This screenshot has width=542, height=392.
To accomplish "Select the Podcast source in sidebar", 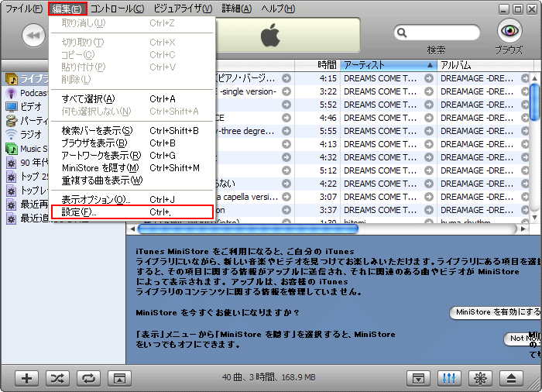I will (x=28, y=92).
